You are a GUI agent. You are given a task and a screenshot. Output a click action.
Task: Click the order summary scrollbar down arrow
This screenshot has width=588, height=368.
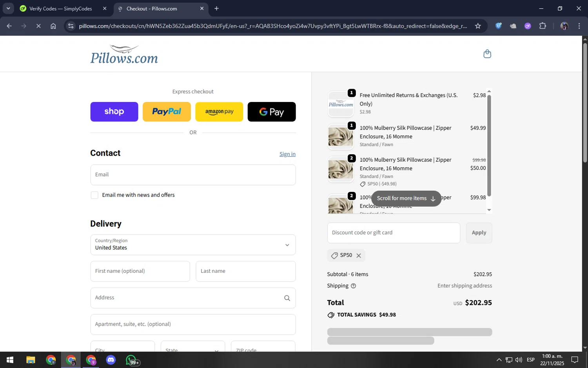pos(489,210)
